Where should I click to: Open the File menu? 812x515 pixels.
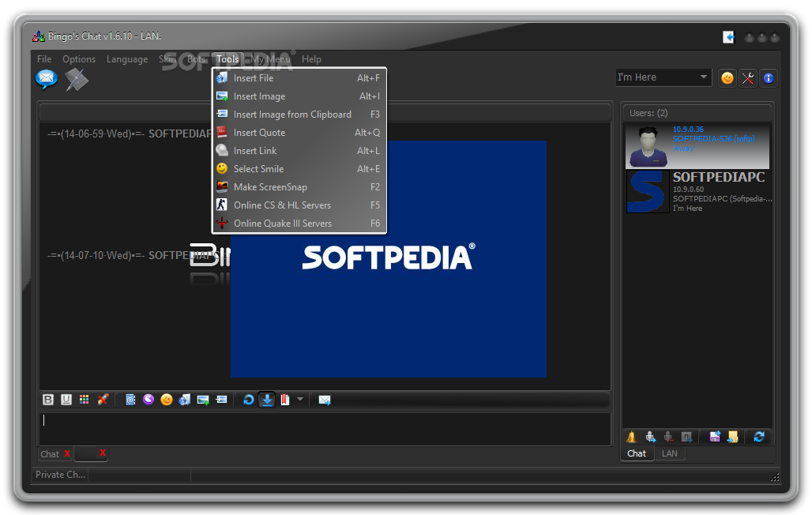click(x=44, y=59)
